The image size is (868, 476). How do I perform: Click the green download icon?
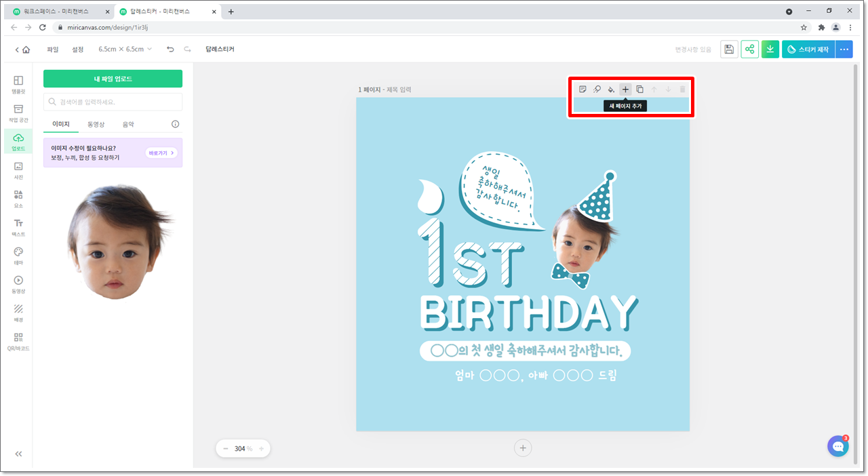[x=770, y=49]
